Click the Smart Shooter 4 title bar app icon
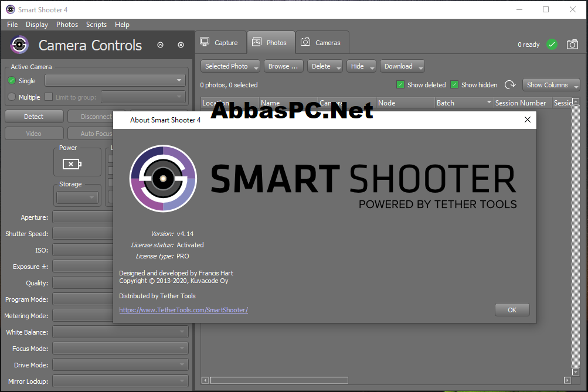 click(x=10, y=9)
